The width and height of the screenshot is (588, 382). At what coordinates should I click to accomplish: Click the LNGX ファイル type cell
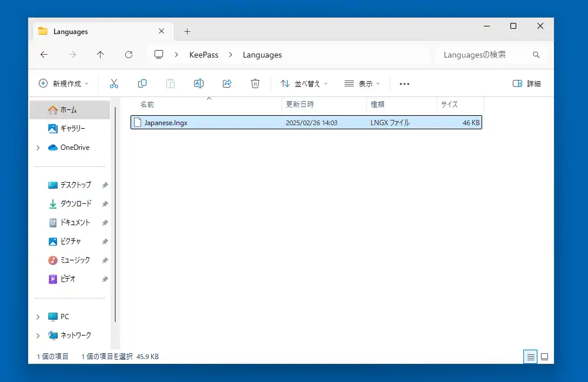point(390,123)
